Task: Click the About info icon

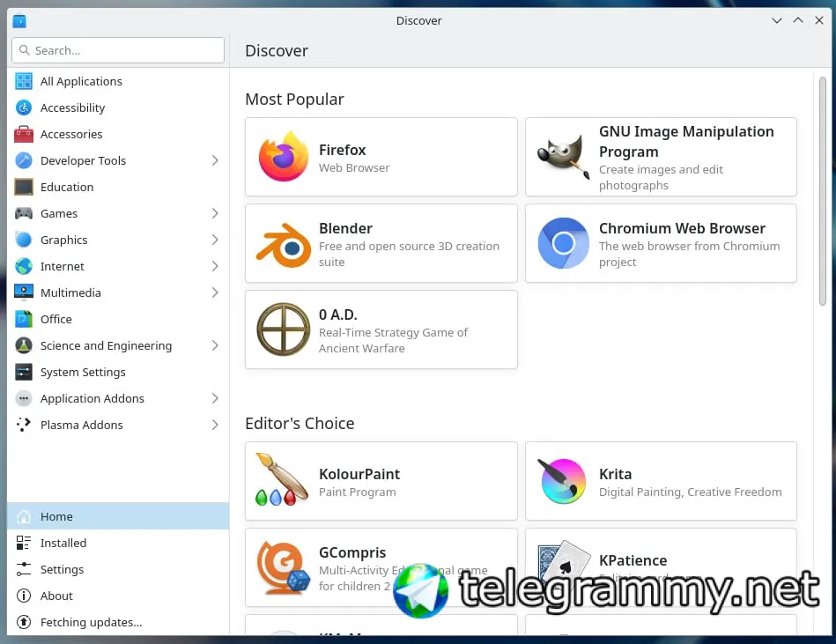Action: tap(24, 596)
